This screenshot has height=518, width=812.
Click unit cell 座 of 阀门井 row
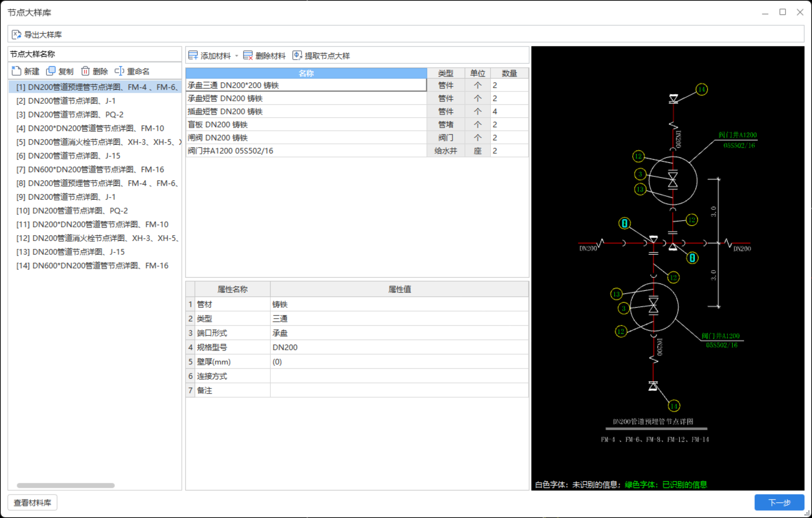coord(477,151)
